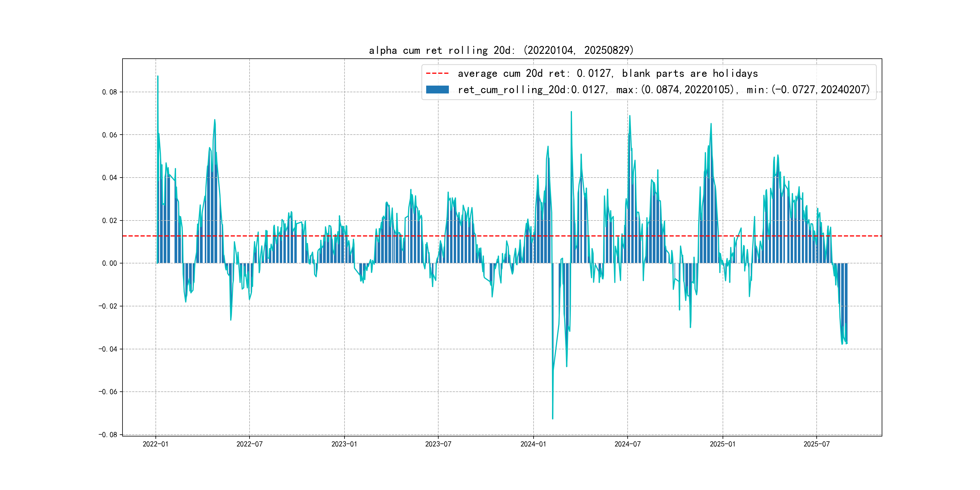
Task: Click the ret_cum_rolling_20d legend entry text
Action: pos(664,90)
